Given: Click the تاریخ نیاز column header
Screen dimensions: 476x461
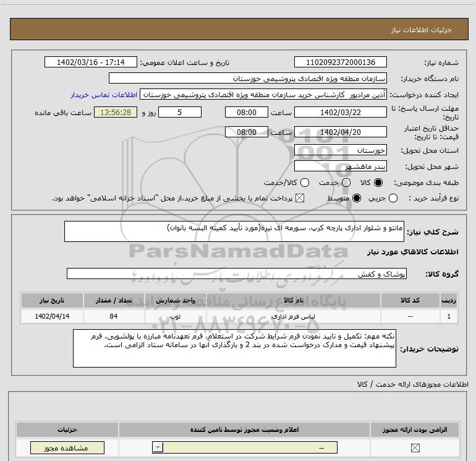Looking at the screenshot, I should [52, 301].
